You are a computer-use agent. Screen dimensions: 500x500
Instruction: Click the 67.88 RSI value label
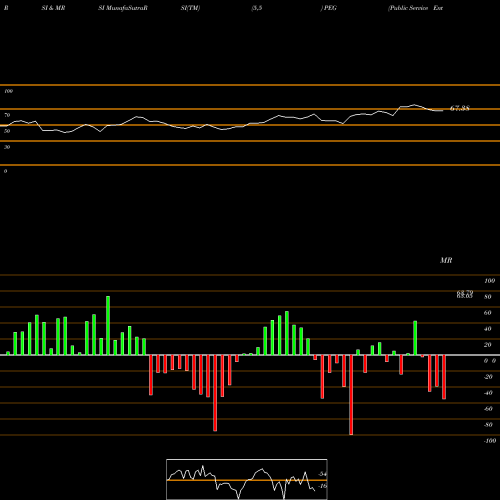(x=460, y=108)
